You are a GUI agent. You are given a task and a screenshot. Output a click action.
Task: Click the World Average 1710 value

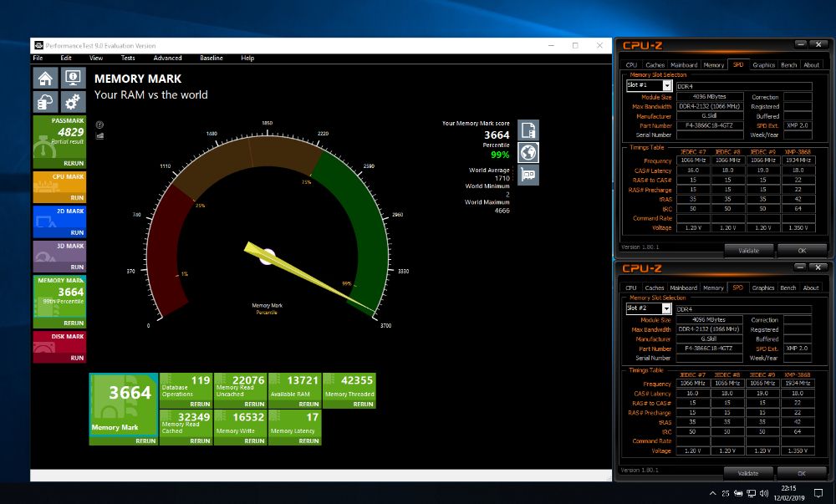[x=502, y=179]
